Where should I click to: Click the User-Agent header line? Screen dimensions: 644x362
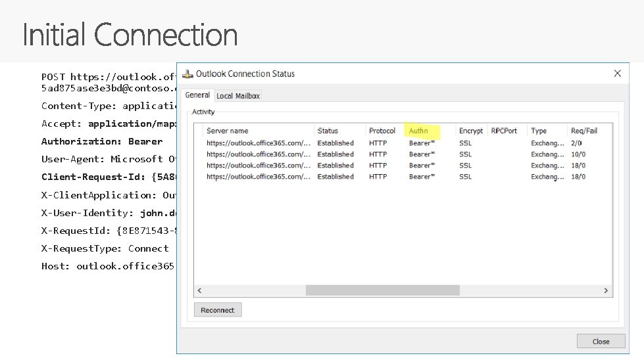coord(109,159)
